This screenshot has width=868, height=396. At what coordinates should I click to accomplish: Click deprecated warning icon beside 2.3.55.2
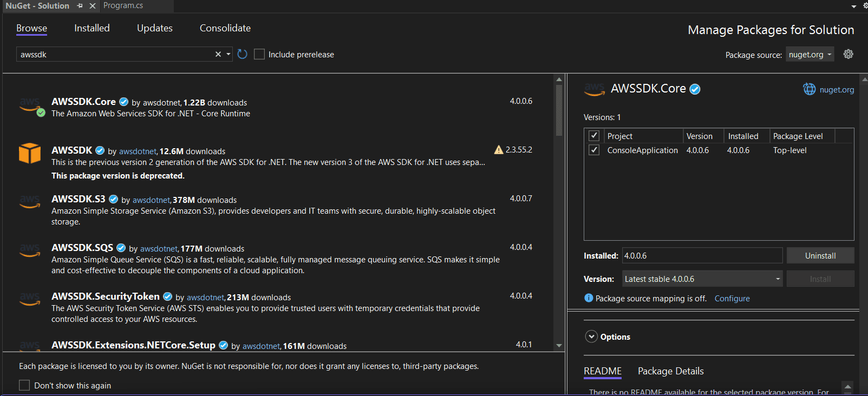(x=499, y=150)
